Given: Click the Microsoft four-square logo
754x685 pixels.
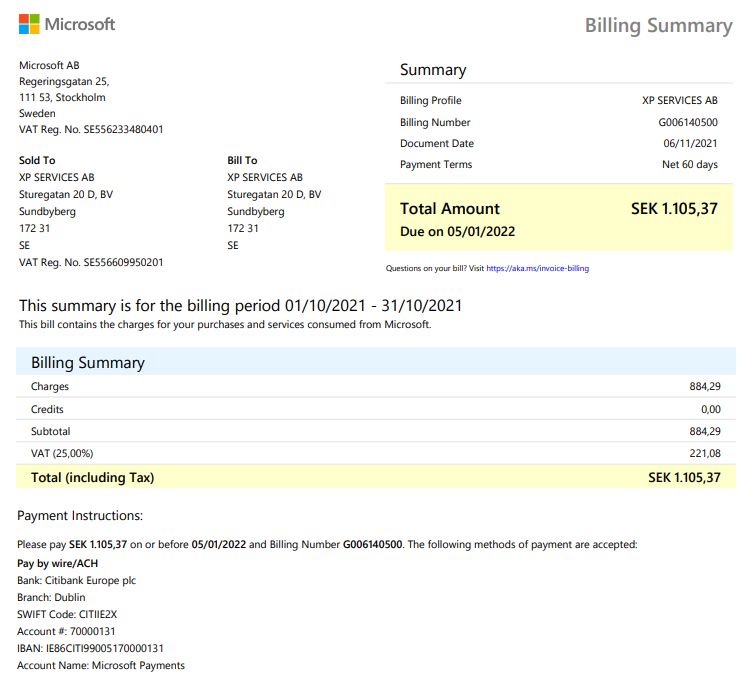Looking at the screenshot, I should [x=29, y=24].
